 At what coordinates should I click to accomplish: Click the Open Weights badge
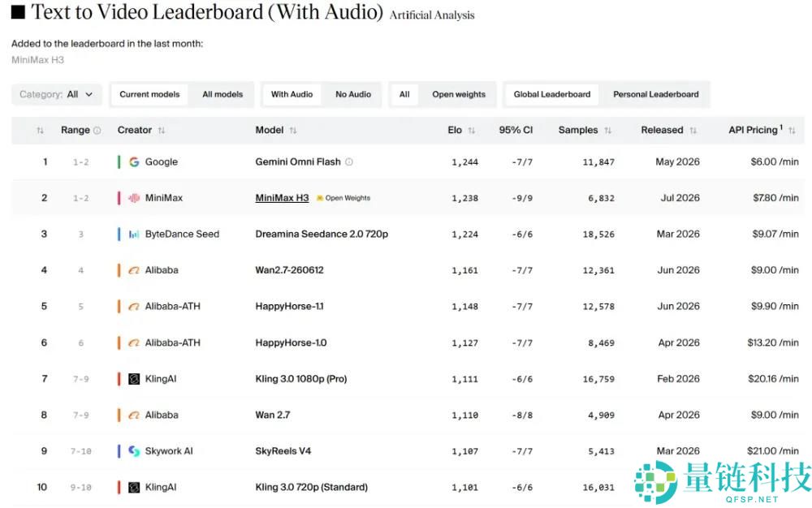(x=343, y=198)
